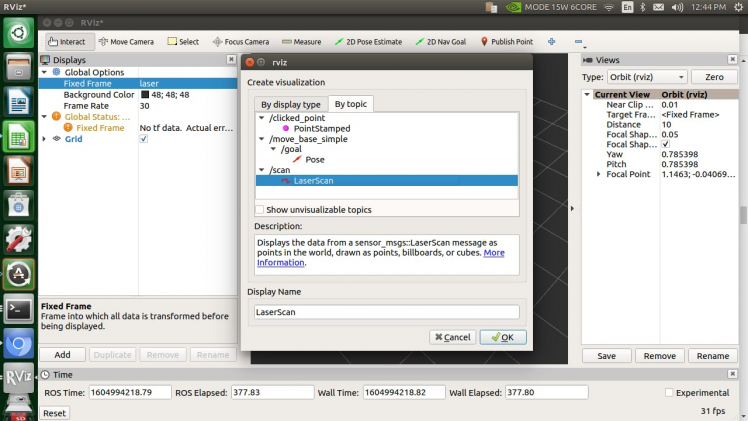Open Terminal from the Ubuntu dock
The width and height of the screenshot is (748, 421).
[x=19, y=309]
